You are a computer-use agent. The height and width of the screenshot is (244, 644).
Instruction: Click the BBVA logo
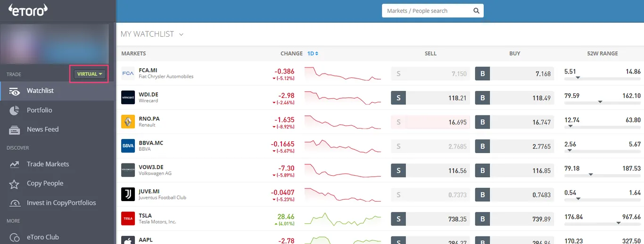click(128, 146)
